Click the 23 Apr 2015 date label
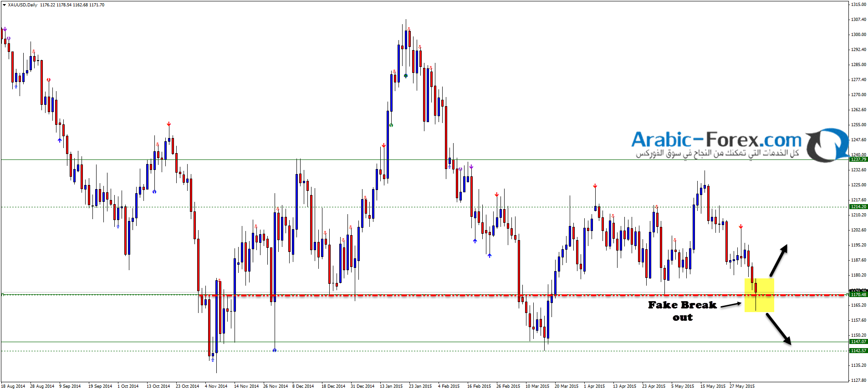Screen dimensions: 868x390 tap(654, 386)
